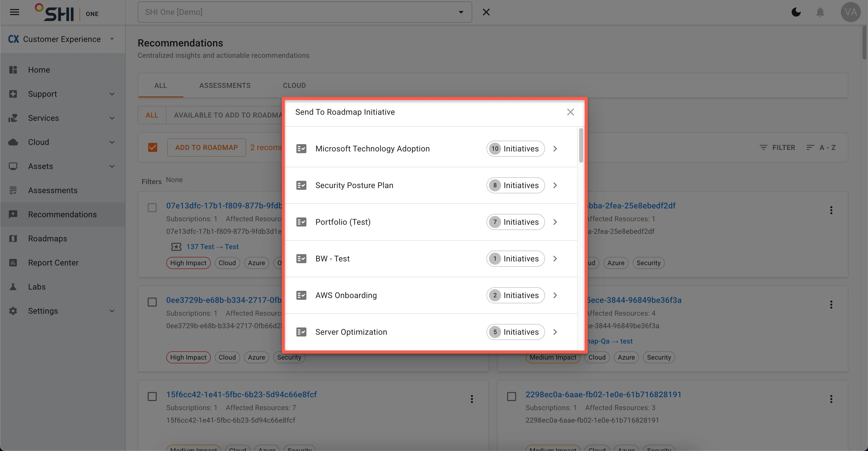Select the Portfolio (Test) roadmap row
The width and height of the screenshot is (868, 451).
431,222
